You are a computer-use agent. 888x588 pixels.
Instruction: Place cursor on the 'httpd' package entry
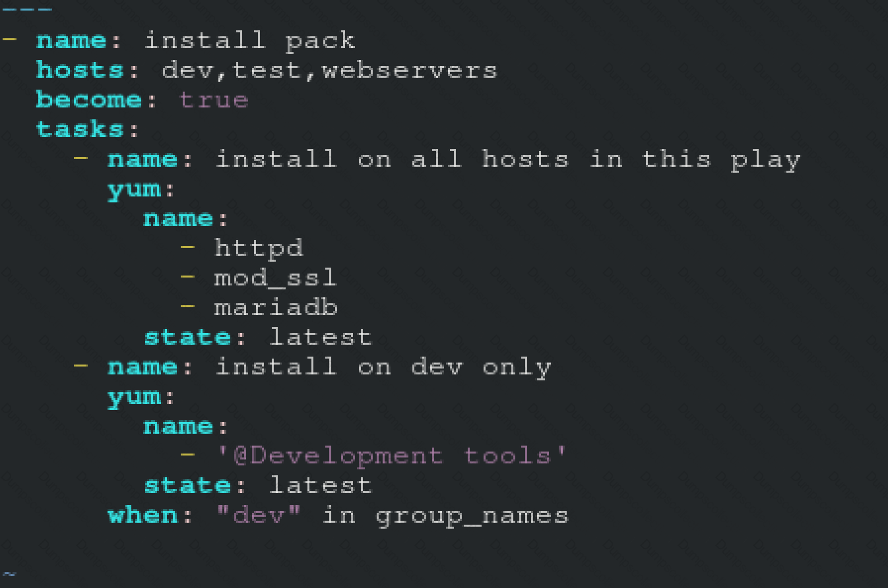pyautogui.click(x=259, y=249)
